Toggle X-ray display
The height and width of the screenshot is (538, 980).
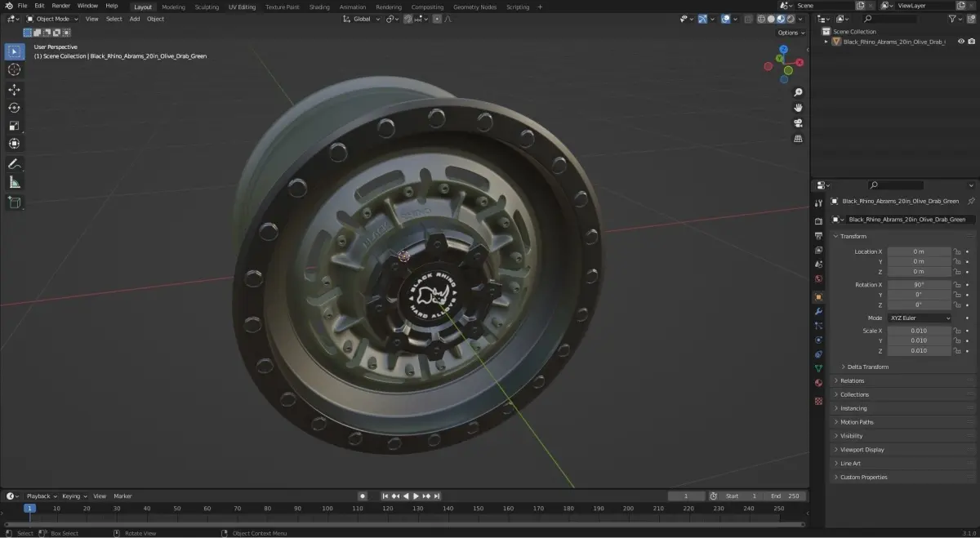click(749, 19)
